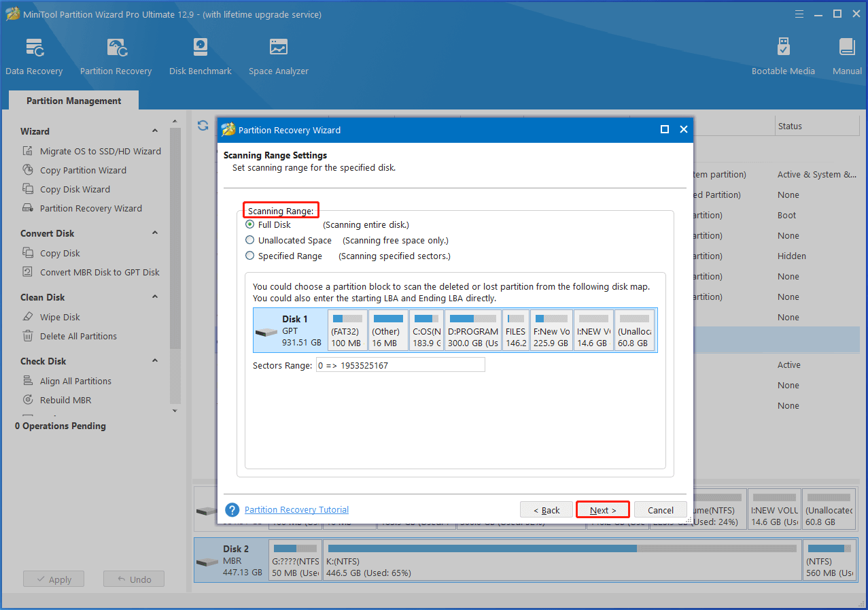
Task: Click the Undo button
Action: point(134,579)
